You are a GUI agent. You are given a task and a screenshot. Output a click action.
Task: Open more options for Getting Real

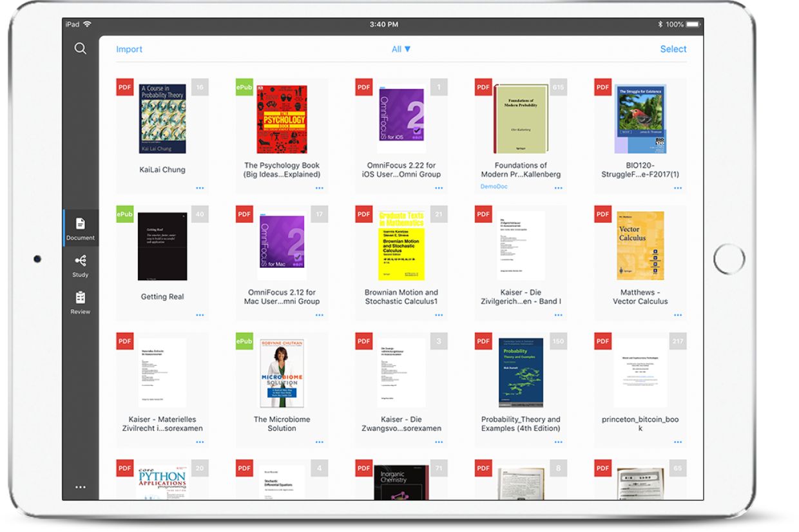[200, 315]
